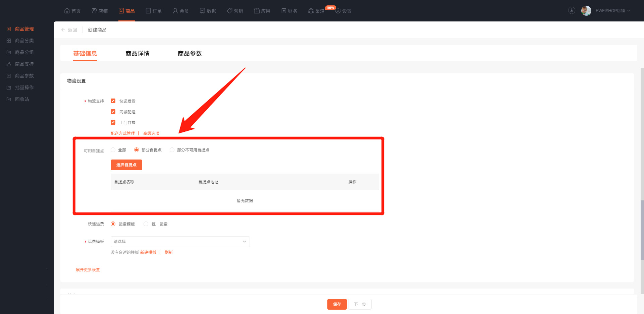The image size is (644, 314).
Task: Uncheck the 同城配送 checkbox
Action: click(113, 112)
